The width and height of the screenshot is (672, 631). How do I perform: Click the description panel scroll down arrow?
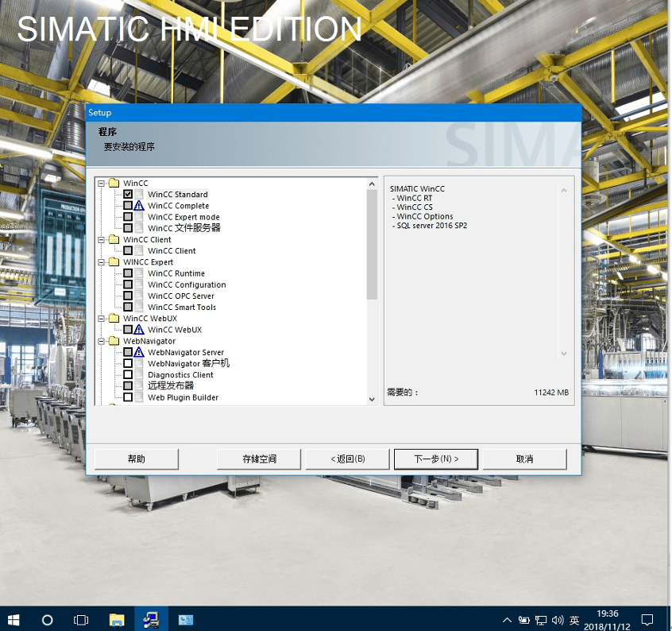(564, 354)
